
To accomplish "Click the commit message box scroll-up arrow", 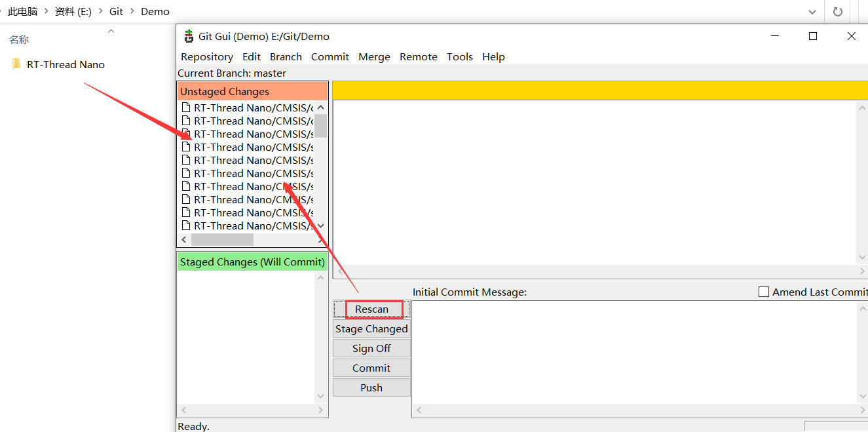I will [862, 308].
